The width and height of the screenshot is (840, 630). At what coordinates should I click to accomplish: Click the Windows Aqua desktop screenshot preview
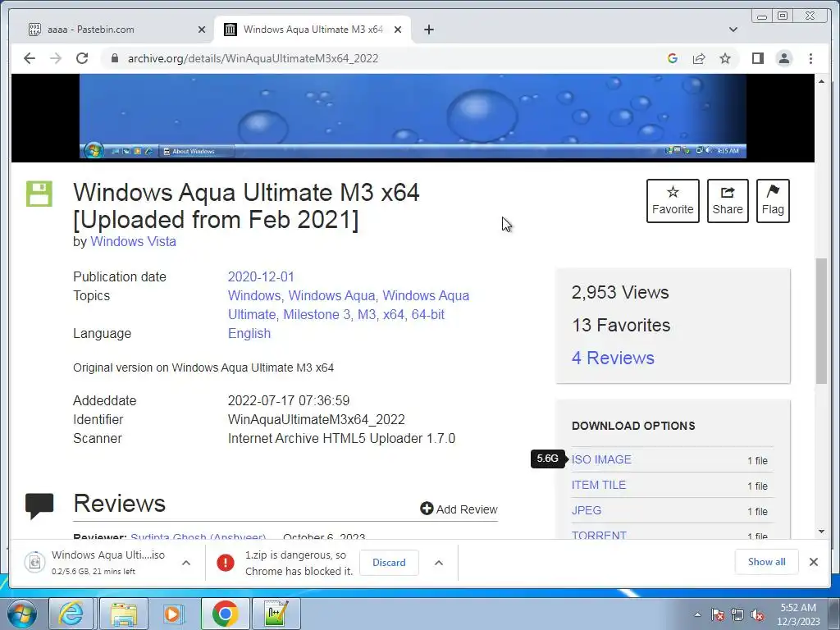click(x=413, y=116)
